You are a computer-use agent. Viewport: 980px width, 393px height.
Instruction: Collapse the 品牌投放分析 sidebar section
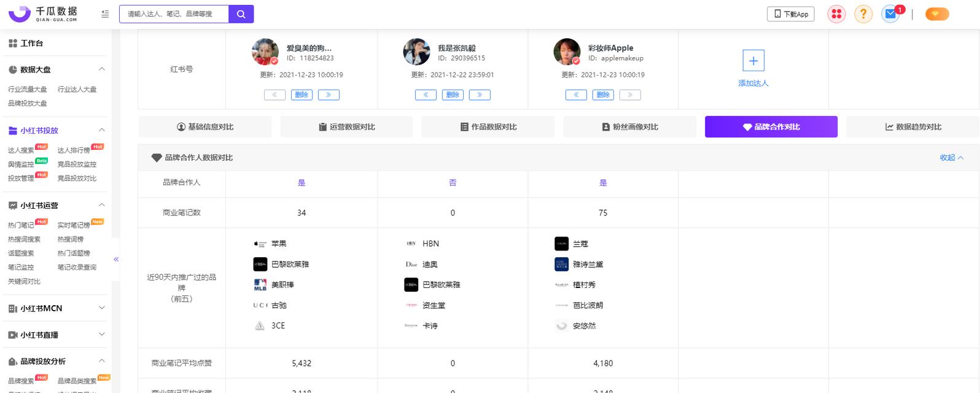102,361
